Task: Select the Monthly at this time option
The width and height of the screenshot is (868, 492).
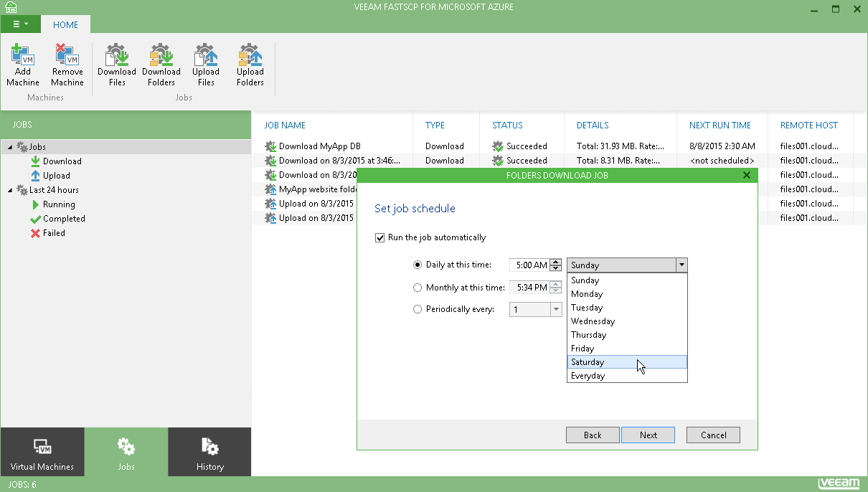Action: click(x=418, y=288)
